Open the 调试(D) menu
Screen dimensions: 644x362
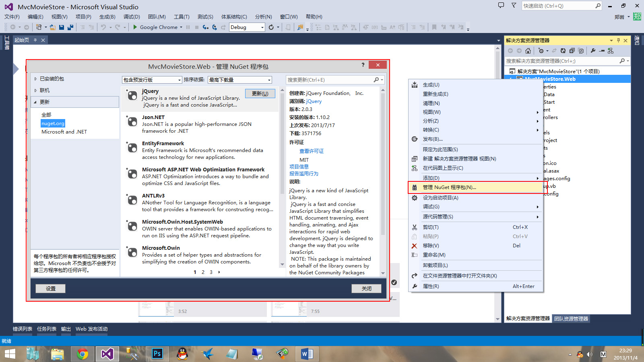click(x=132, y=16)
